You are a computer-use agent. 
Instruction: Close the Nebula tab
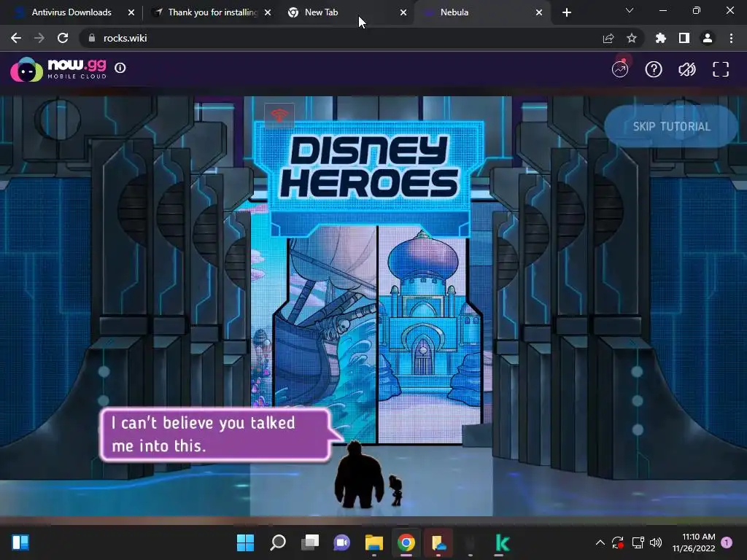539,12
